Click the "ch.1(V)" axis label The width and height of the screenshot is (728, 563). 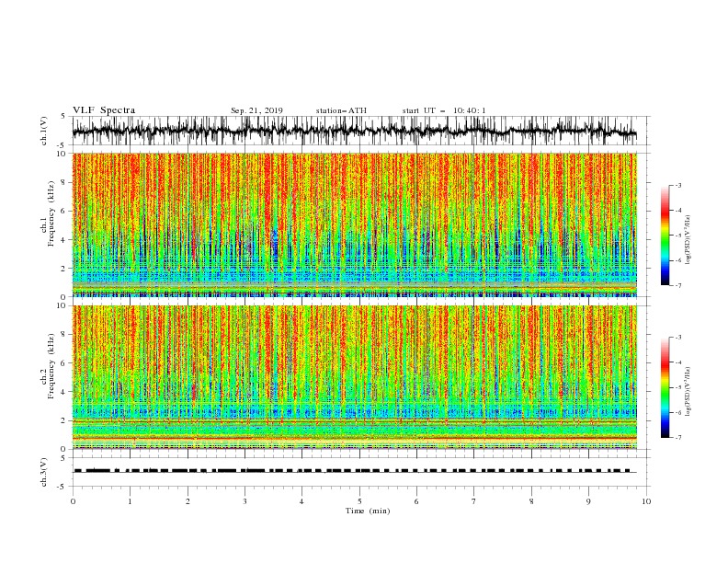(x=44, y=131)
